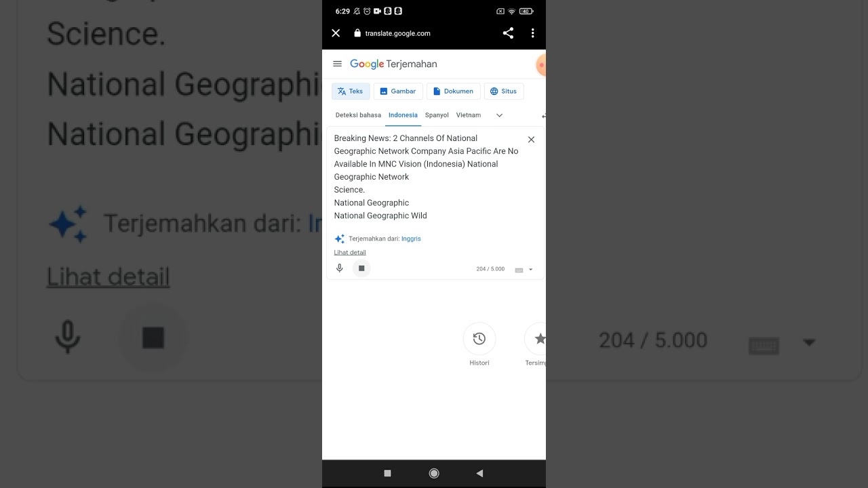Tap the Android home circle button
This screenshot has height=488, width=868.
(434, 473)
